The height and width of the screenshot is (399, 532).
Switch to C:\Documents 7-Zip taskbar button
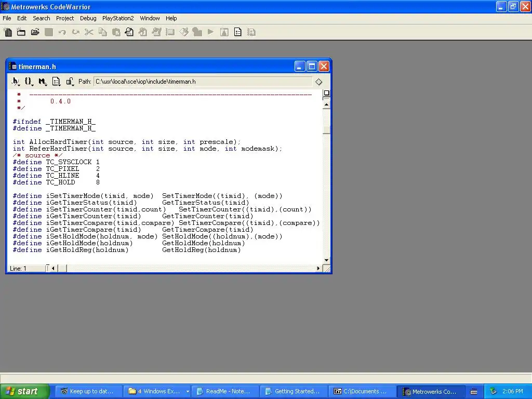[362, 391]
